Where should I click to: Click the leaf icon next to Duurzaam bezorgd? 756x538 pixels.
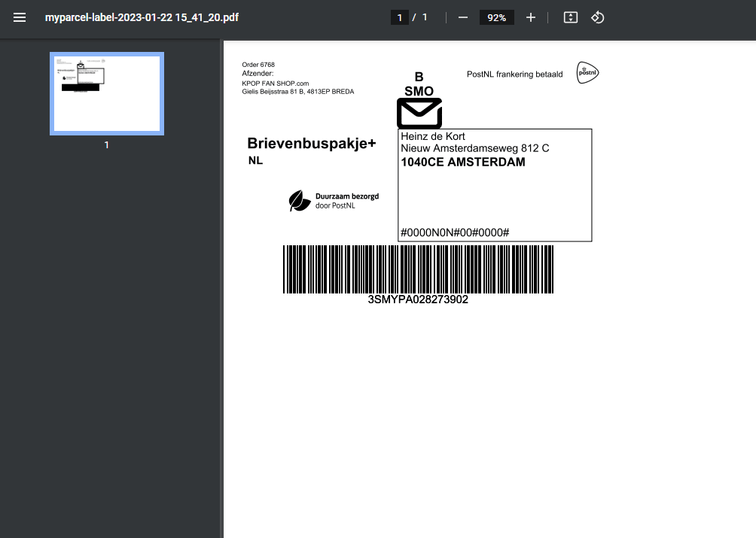[300, 201]
